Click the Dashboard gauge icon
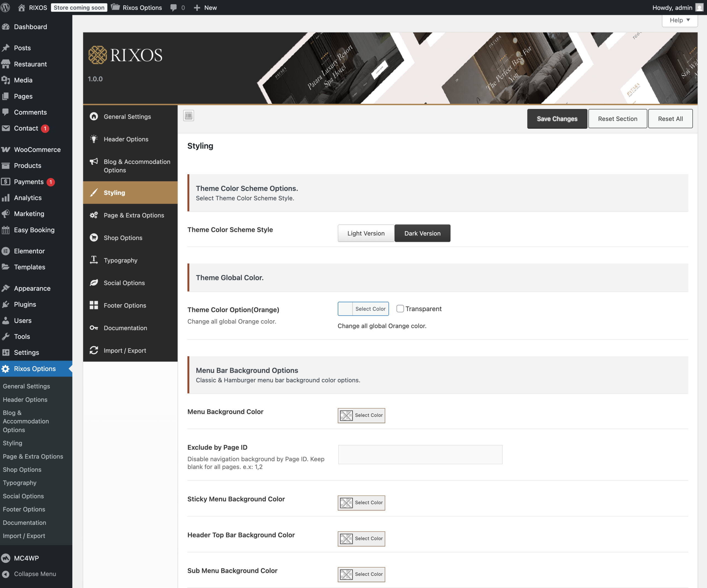Image resolution: width=707 pixels, height=588 pixels. pos(6,27)
